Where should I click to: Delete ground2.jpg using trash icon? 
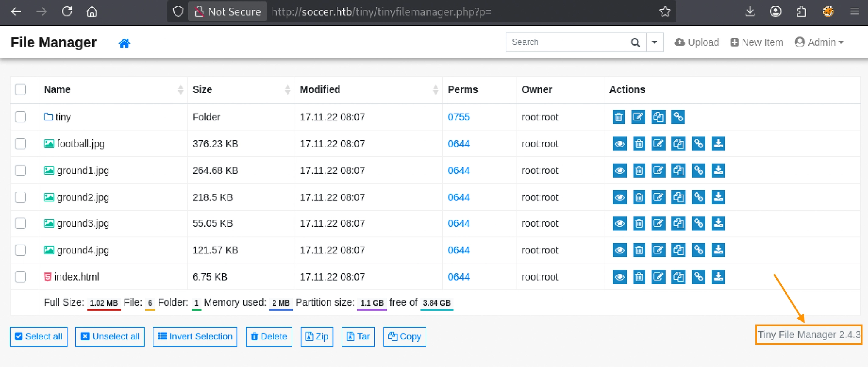(639, 197)
